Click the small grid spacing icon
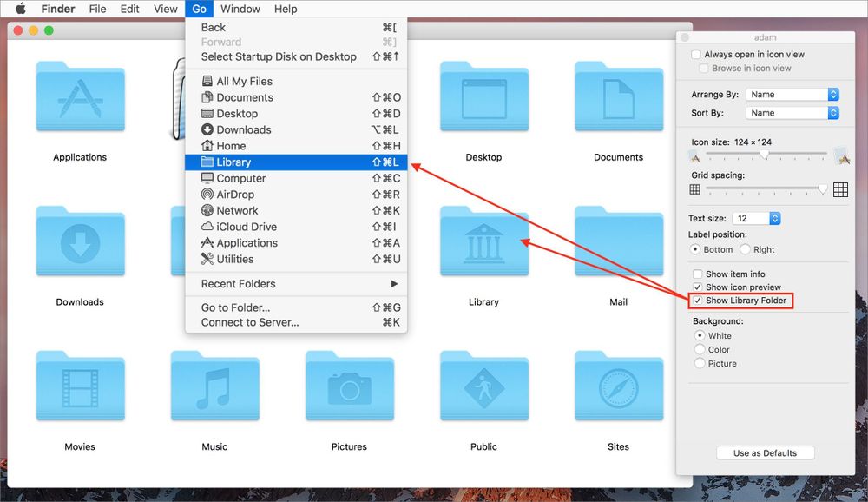The image size is (868, 502). tap(694, 189)
